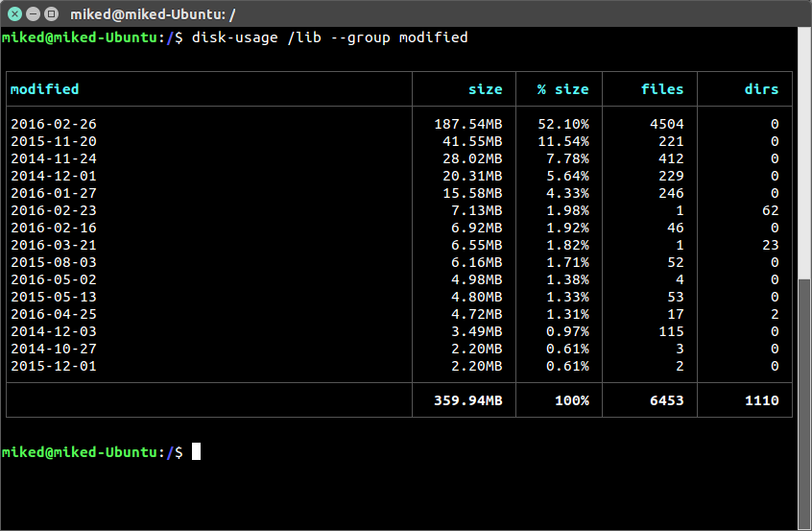Screen dimensions: 812x531
Task: Click the 187.54MB size value
Action: click(468, 124)
